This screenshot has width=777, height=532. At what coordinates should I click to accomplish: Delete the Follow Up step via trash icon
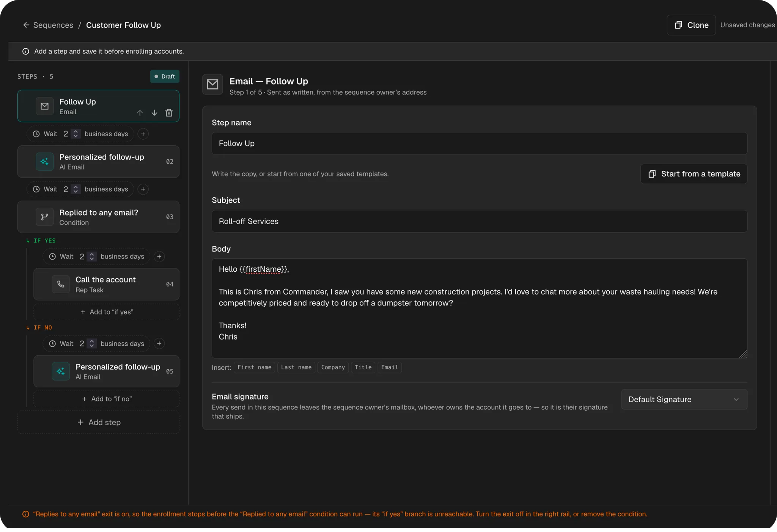[169, 113]
